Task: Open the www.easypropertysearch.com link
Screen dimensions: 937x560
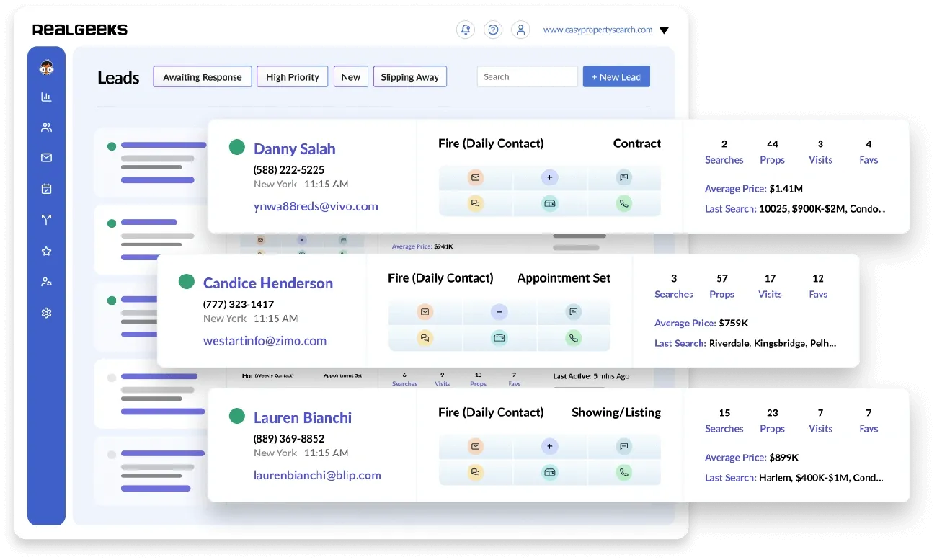Action: [x=598, y=30]
